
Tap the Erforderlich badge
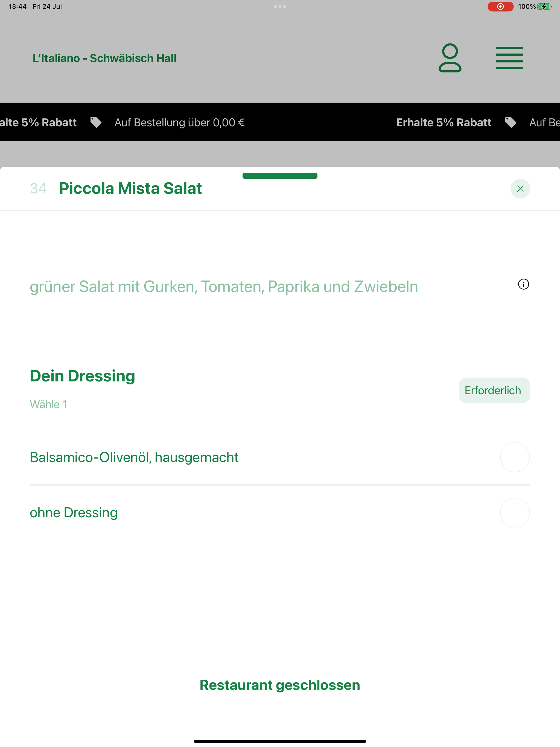[x=494, y=390]
